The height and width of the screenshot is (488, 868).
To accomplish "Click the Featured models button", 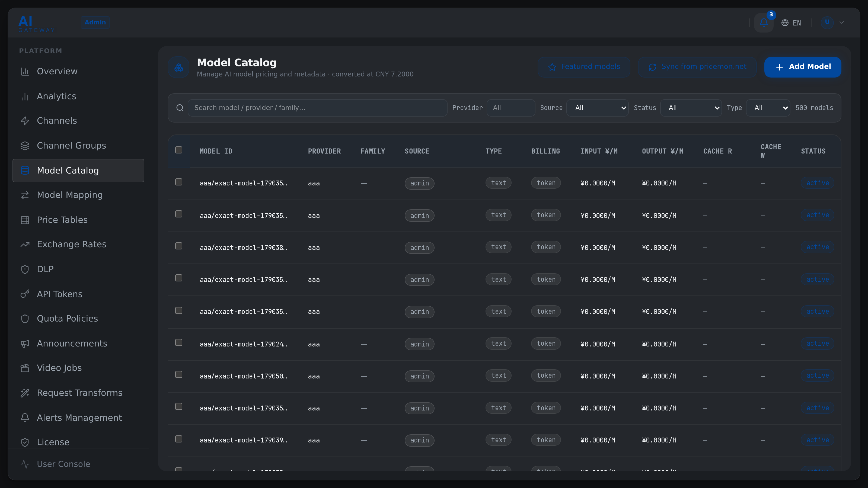I will 584,67.
